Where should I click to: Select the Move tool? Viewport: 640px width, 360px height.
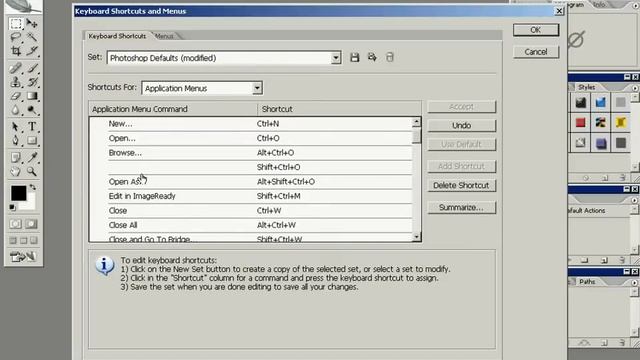(32, 23)
